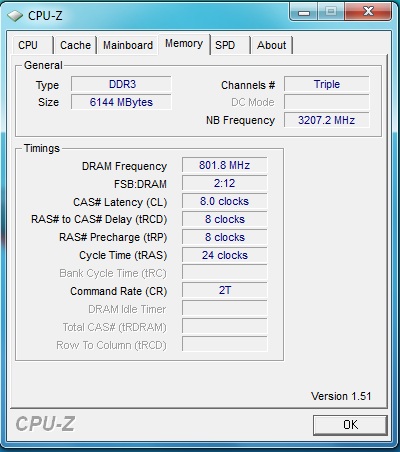
Task: Open the Cache tab
Action: [75, 45]
